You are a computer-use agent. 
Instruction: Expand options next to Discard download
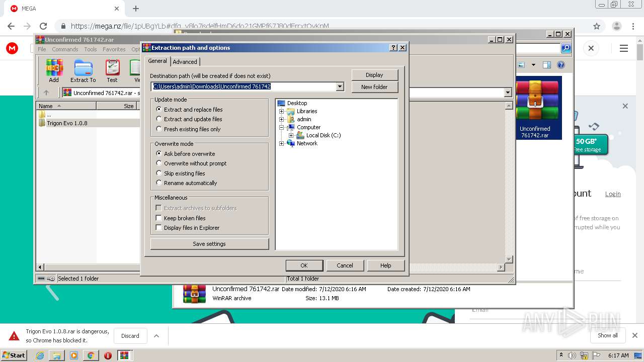(156, 336)
